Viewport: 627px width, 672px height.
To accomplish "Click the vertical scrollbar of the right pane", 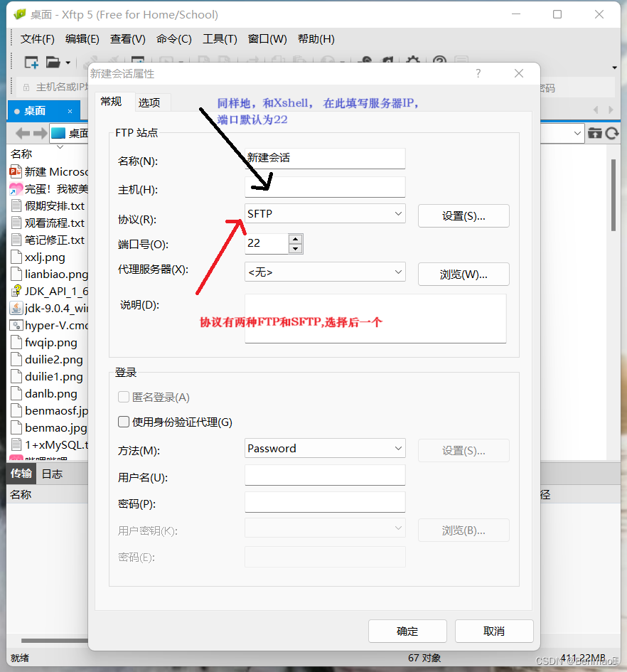I will point(613,195).
